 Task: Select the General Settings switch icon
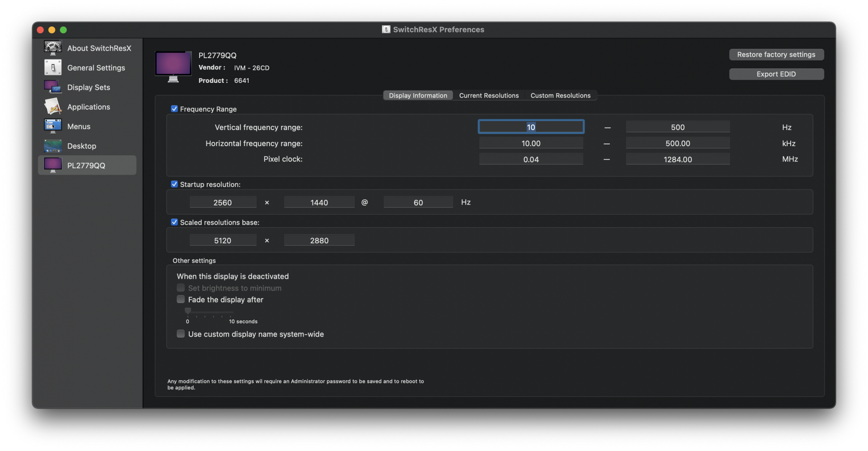pyautogui.click(x=53, y=68)
